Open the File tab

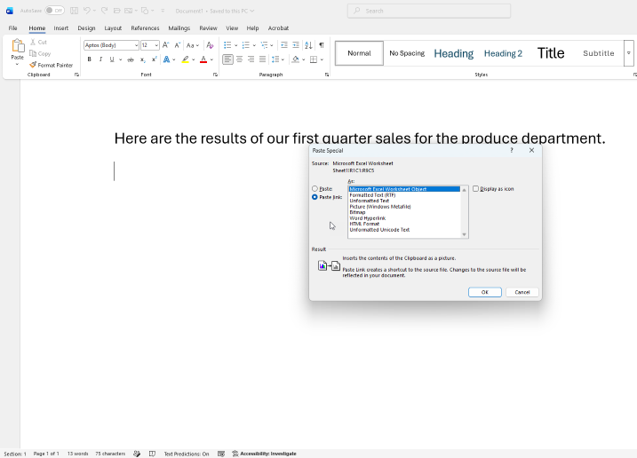(x=13, y=28)
